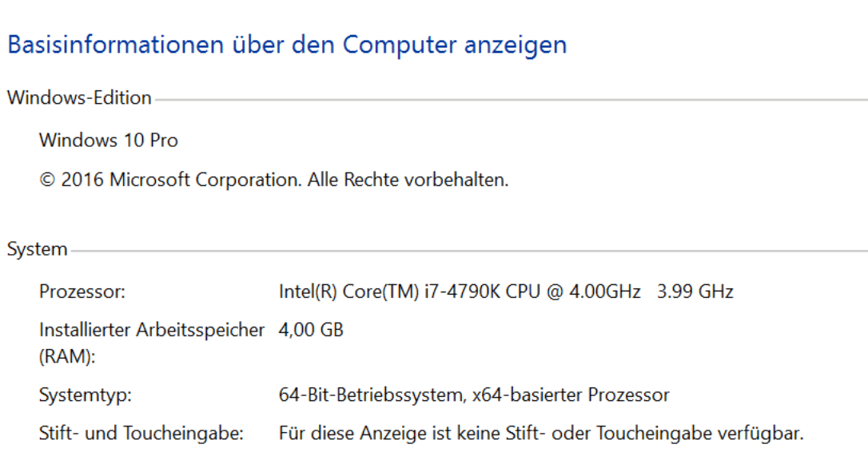Screen dimensions: 868x476
Task: Click the 2016 Microsoft Corporation copyright line
Action: [273, 180]
